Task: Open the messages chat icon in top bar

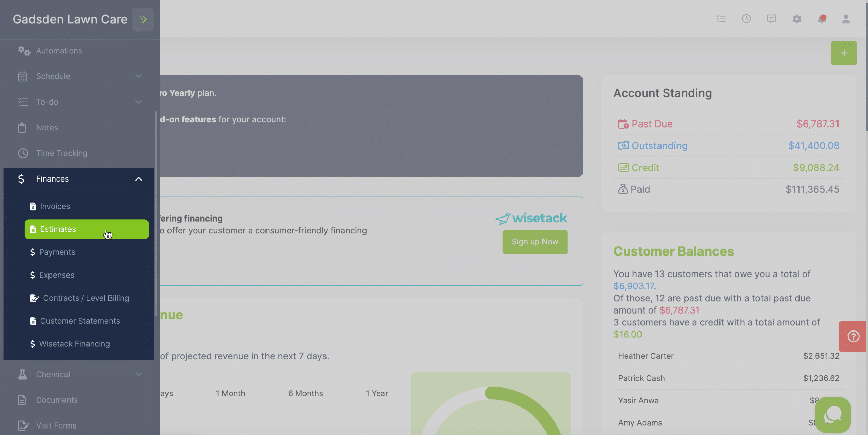Action: tap(771, 19)
